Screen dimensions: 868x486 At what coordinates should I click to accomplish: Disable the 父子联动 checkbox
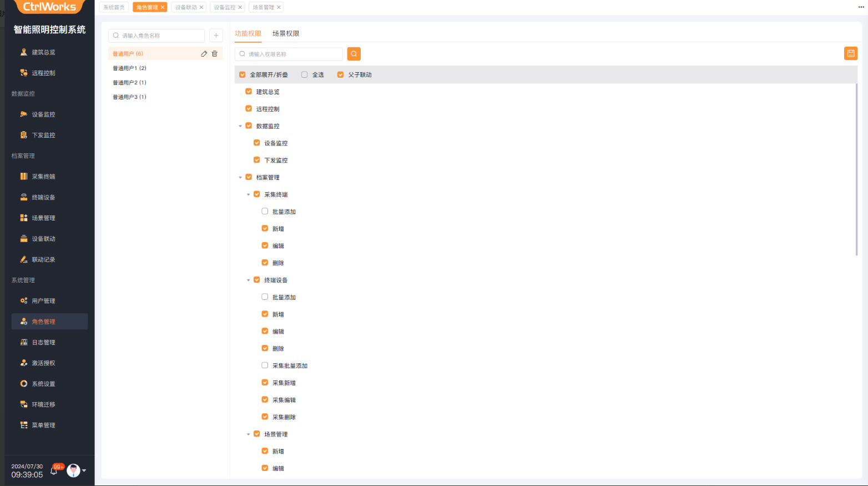click(x=340, y=74)
